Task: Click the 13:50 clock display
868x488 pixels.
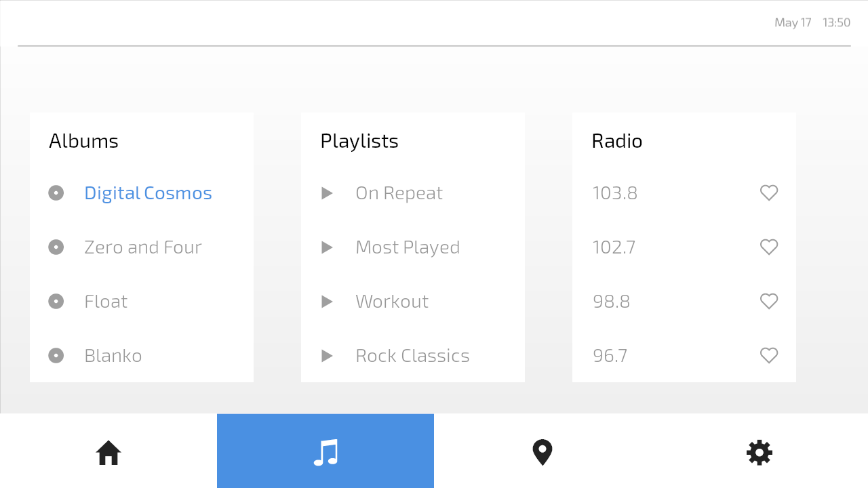Action: 836,22
